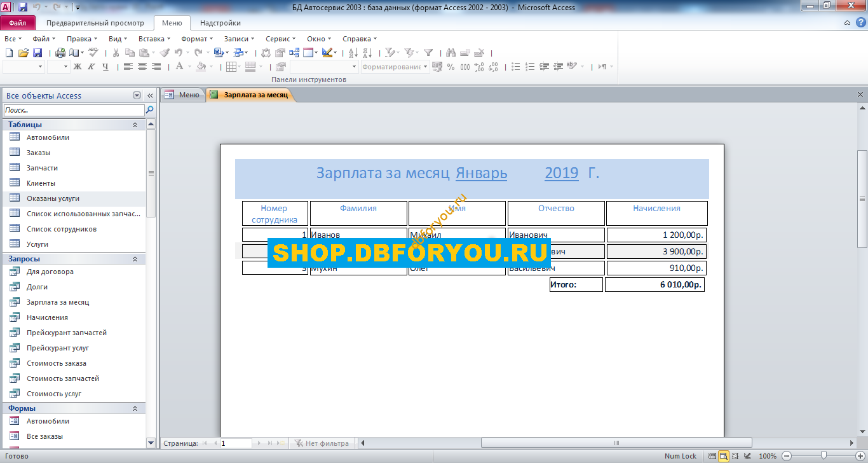Image resolution: width=868 pixels, height=463 pixels.
Task: Open the Записи menu
Action: 239,39
